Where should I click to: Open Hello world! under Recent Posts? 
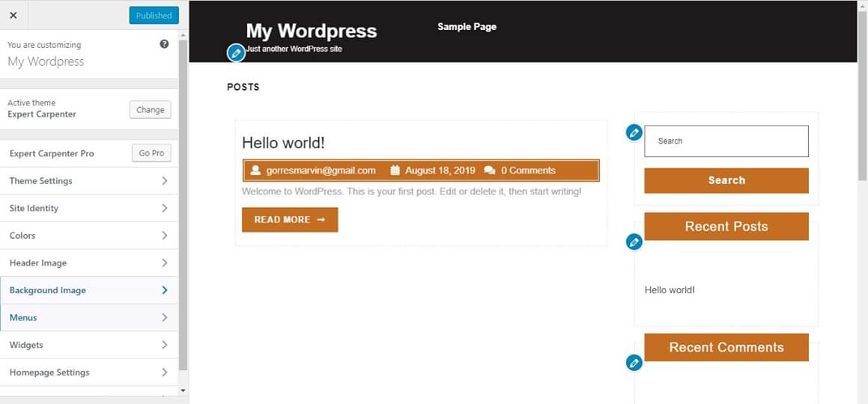670,290
